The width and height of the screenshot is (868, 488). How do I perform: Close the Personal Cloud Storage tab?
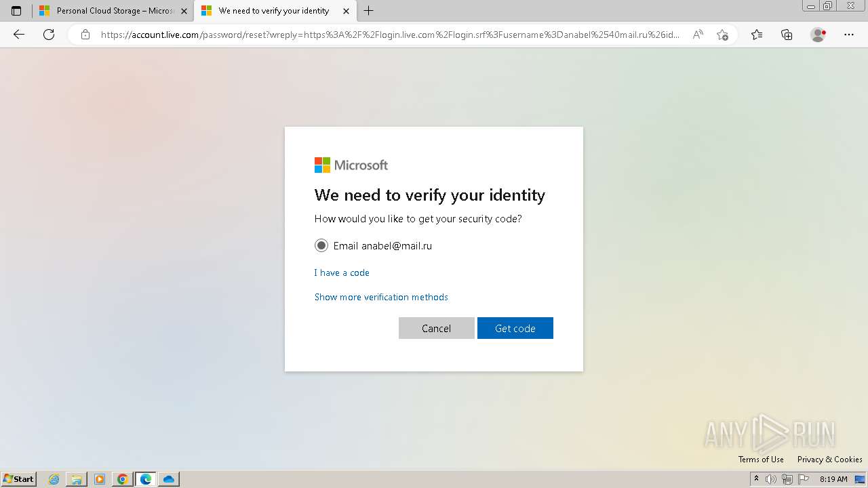(184, 11)
